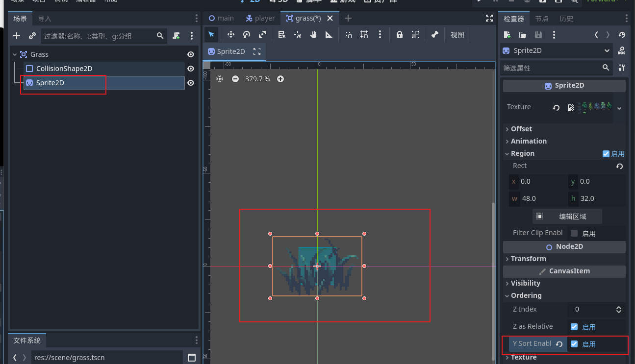Click the group-selected-children icon

click(415, 34)
